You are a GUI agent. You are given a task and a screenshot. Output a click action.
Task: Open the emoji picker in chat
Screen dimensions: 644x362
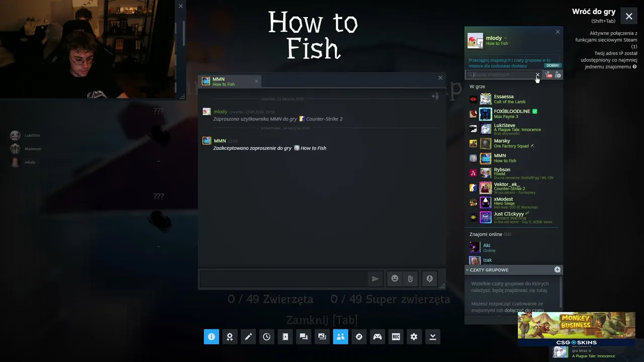tap(395, 279)
